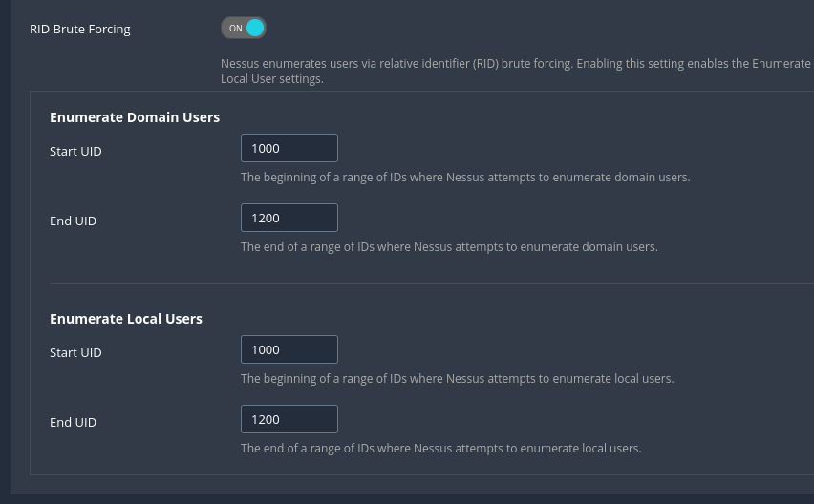Click the RID Brute Forcing setting label
814x504 pixels.
click(x=80, y=29)
